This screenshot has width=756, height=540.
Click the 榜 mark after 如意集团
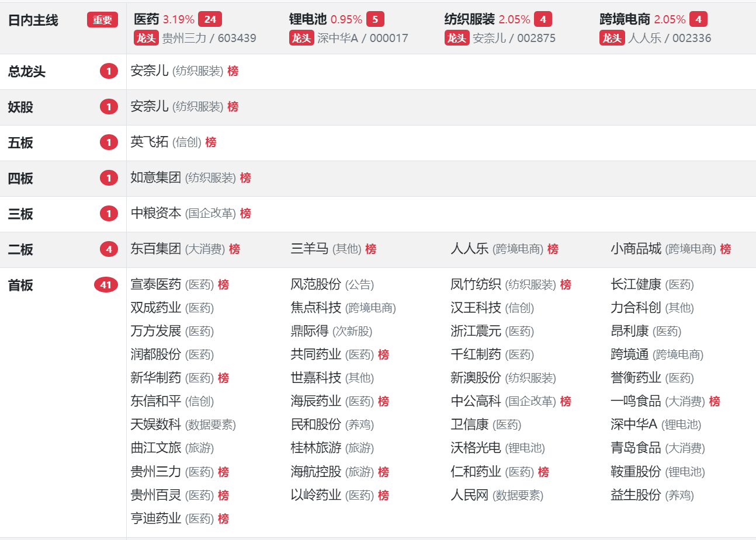pyautogui.click(x=245, y=178)
